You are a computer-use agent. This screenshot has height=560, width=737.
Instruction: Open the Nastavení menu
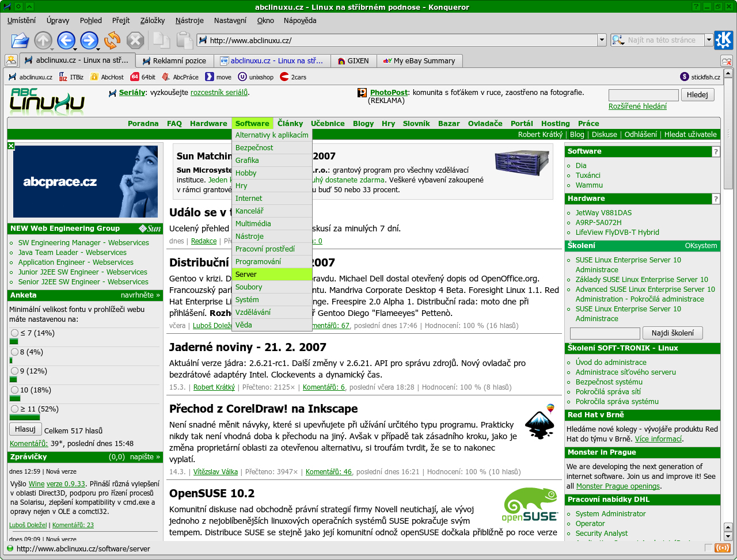tap(230, 20)
